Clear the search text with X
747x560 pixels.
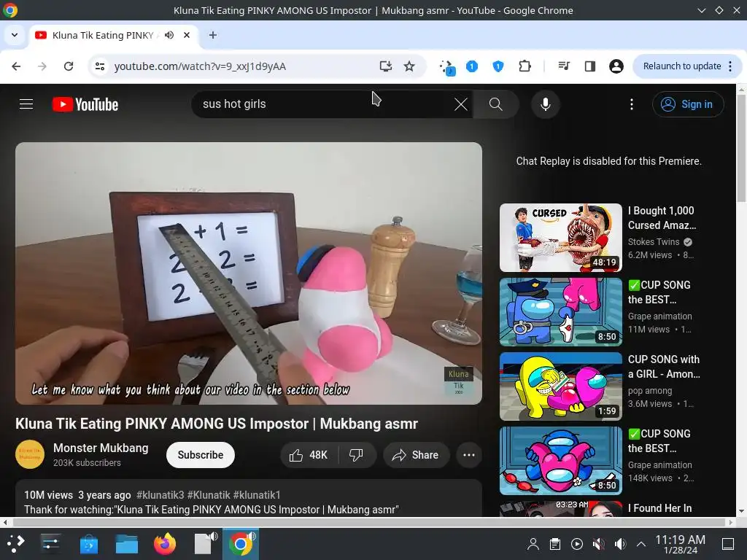coord(461,104)
